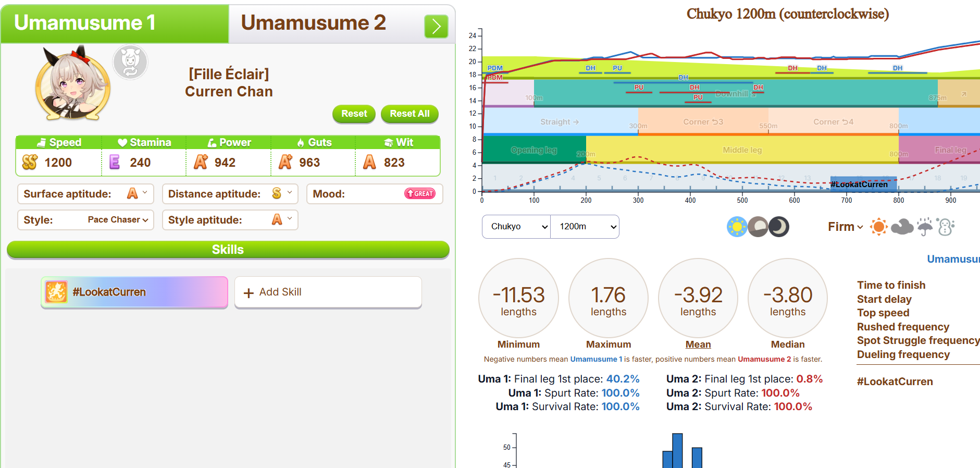This screenshot has height=468, width=980.
Task: Click the Median -3.80 lengths circle
Action: coord(788,299)
